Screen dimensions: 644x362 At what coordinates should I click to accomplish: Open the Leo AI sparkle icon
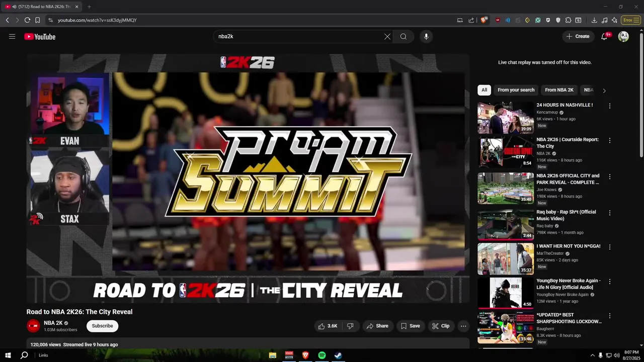(x=614, y=20)
